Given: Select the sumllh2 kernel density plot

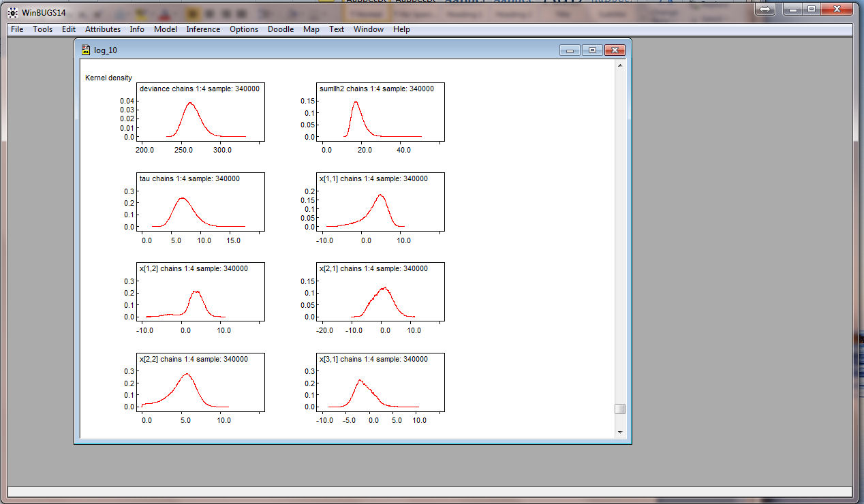Looking at the screenshot, I should [380, 112].
